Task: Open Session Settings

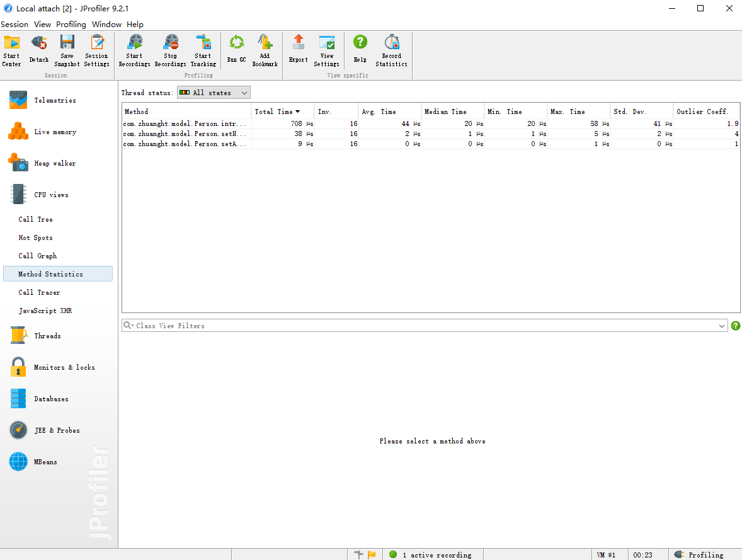Action: [96, 50]
